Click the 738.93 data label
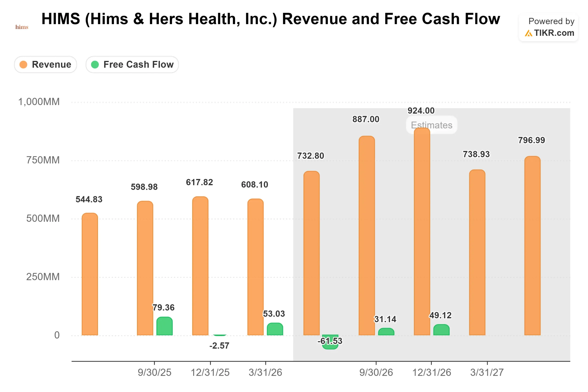Screen dimensions: 588x392 477,154
